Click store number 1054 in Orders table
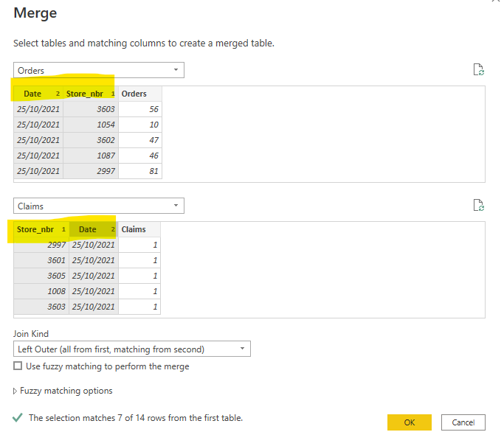This screenshot has height=446, width=504. point(91,125)
